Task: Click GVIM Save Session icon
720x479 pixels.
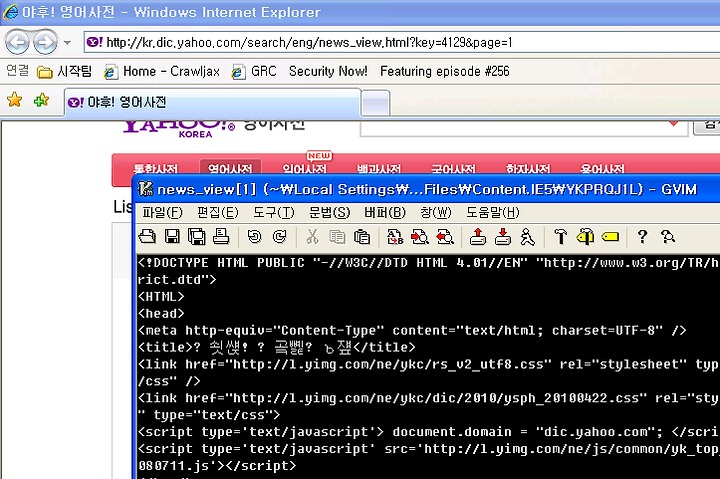Action: [503, 237]
